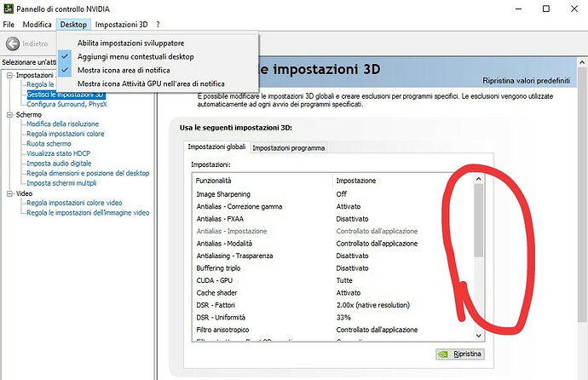
Task: Click settings list scrollbar down arrow
Action: coord(479,336)
